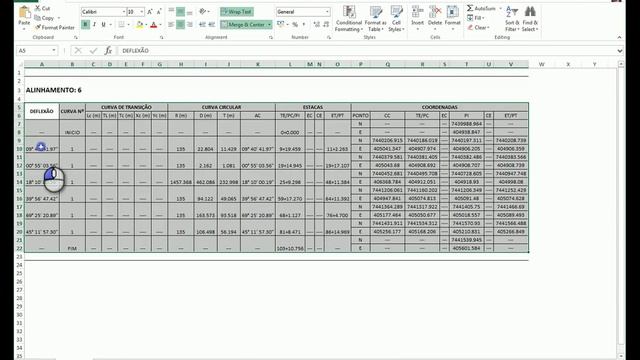The width and height of the screenshot is (640, 360).
Task: Toggle Italic formatting
Action: (x=94, y=25)
